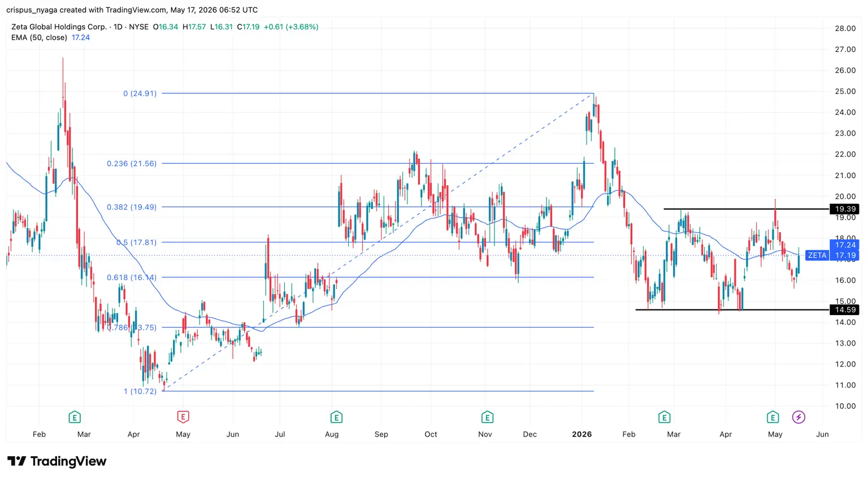Click the Oct label on time axis
The width and height of the screenshot is (868, 480).
[431, 434]
